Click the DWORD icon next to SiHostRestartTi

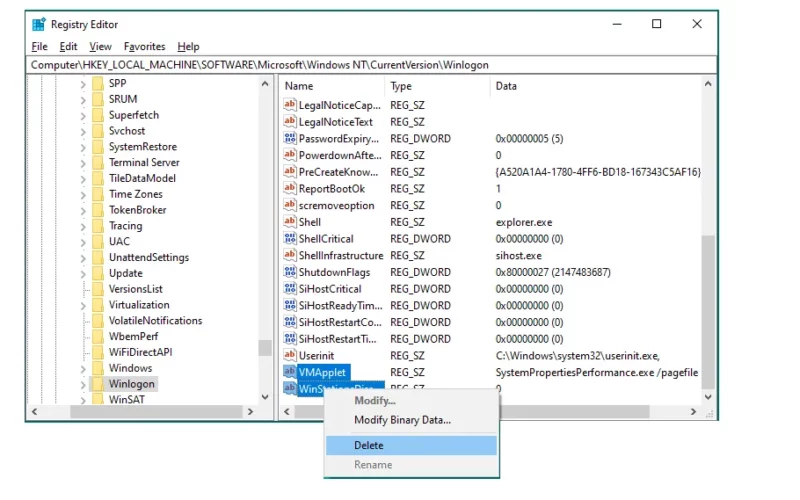(x=290, y=339)
